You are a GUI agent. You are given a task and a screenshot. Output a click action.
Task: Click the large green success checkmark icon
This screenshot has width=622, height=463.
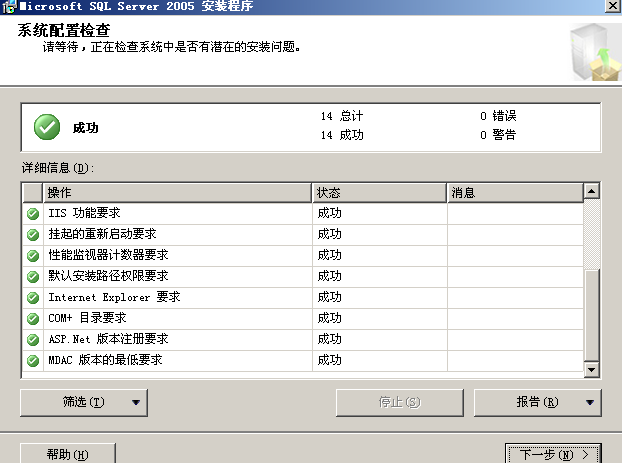pyautogui.click(x=47, y=127)
